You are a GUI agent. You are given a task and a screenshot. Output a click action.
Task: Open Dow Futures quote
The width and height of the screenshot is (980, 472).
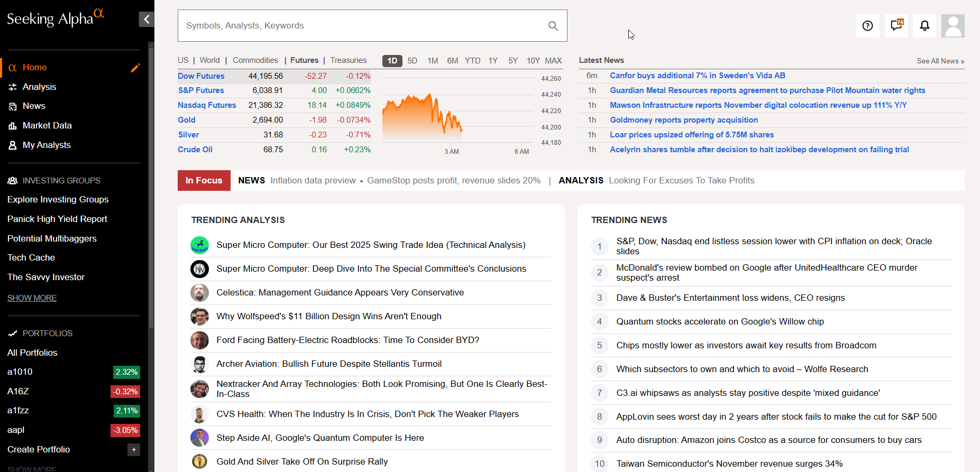click(x=201, y=76)
